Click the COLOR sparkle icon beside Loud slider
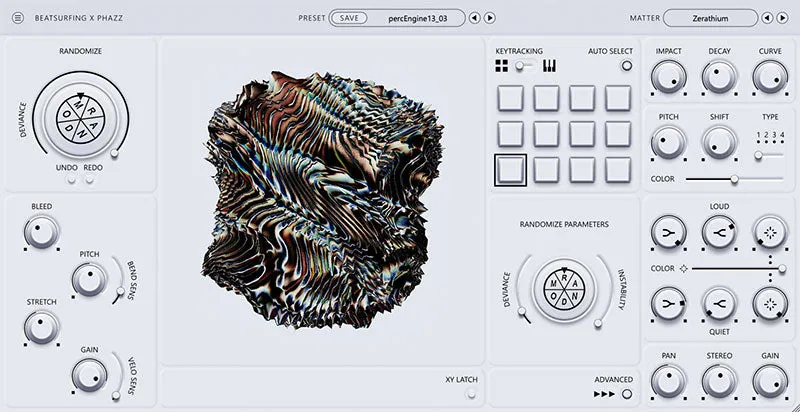800x412 pixels. [684, 268]
